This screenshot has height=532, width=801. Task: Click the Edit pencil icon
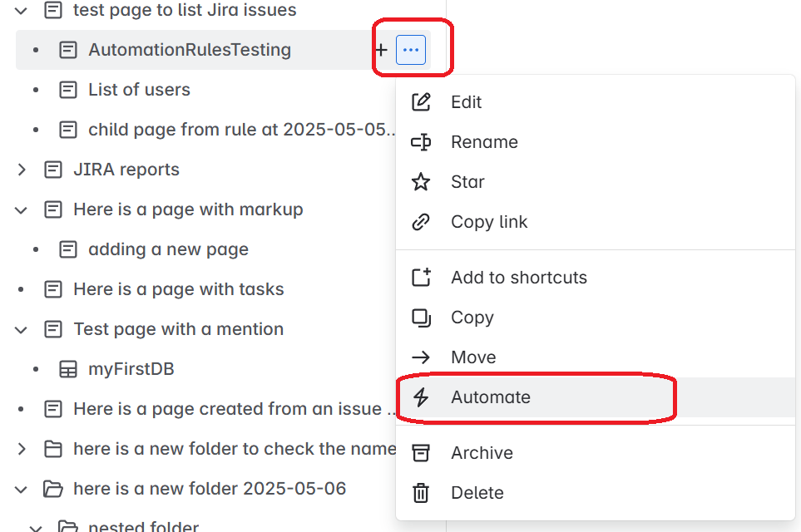tap(422, 101)
